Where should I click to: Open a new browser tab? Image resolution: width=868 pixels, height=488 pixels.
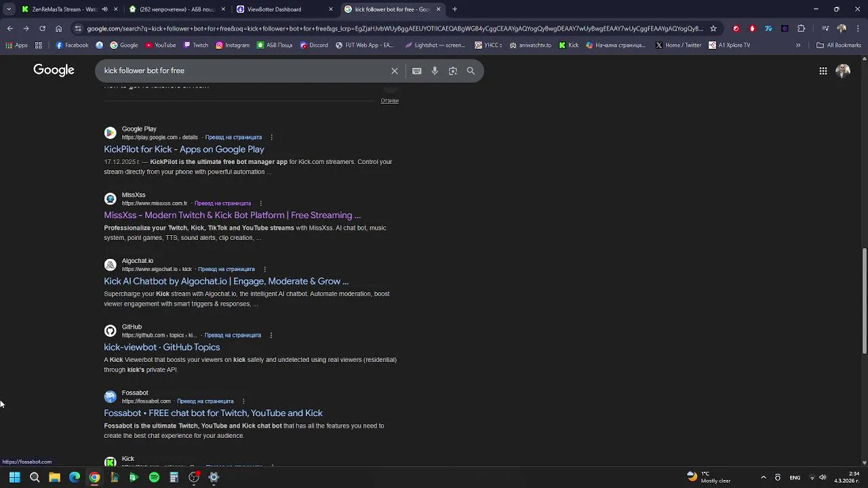click(454, 9)
